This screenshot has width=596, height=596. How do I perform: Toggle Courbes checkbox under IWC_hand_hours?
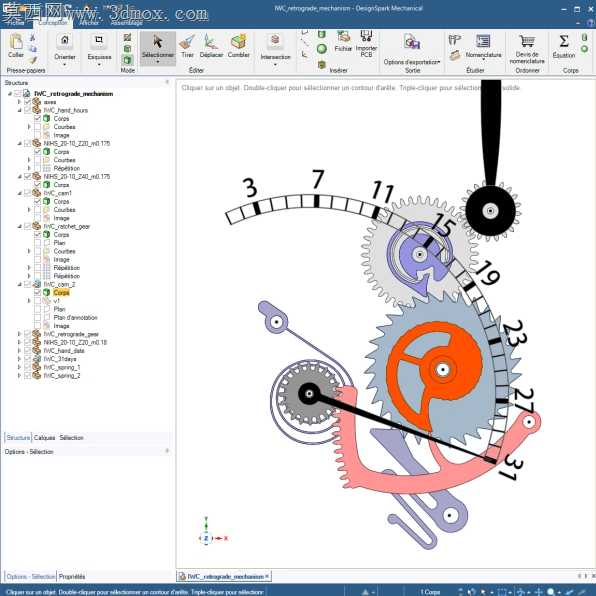[37, 127]
